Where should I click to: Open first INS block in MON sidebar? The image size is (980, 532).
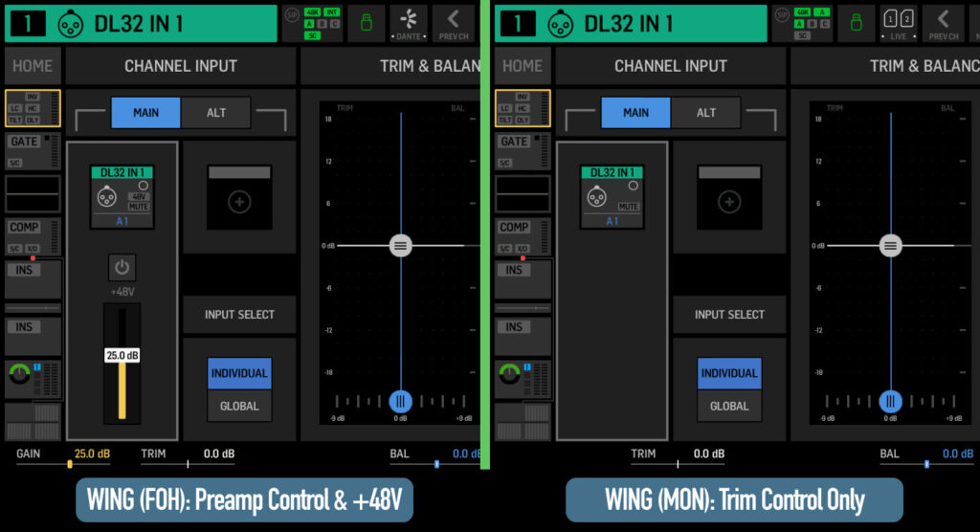(x=523, y=279)
